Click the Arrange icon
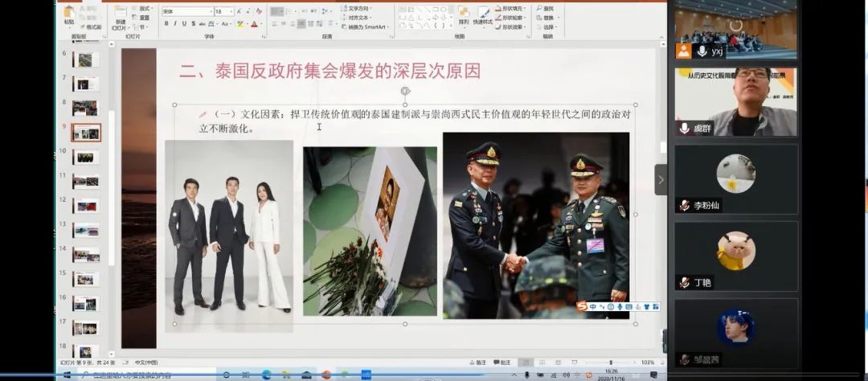The width and height of the screenshot is (868, 381). (463, 14)
